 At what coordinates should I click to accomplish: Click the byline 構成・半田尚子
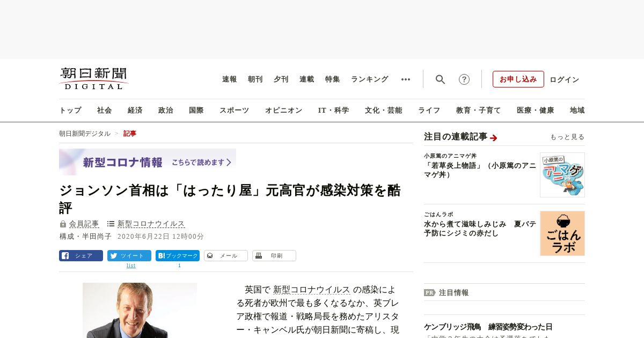[x=86, y=237]
